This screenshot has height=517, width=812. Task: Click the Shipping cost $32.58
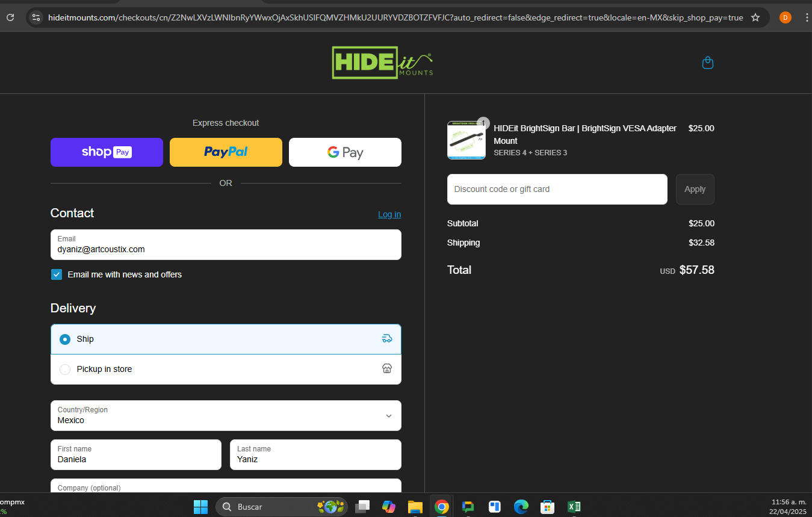point(701,243)
